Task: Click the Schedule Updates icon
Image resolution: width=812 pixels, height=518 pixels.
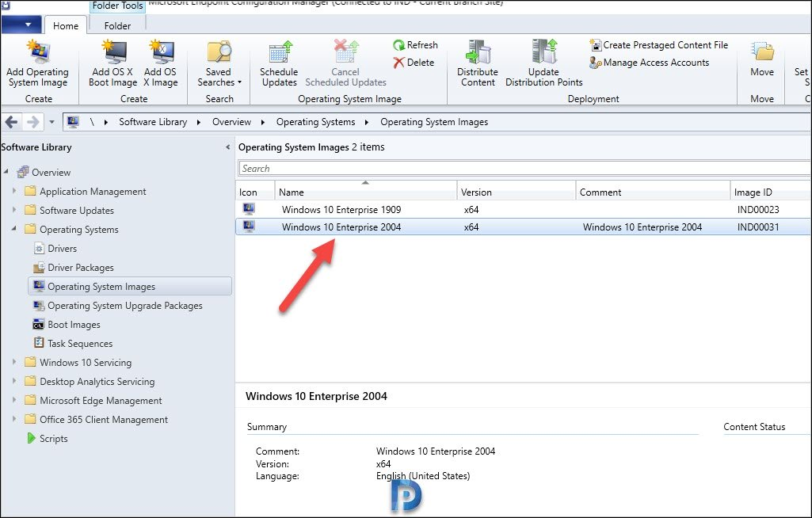Action: 280,52
